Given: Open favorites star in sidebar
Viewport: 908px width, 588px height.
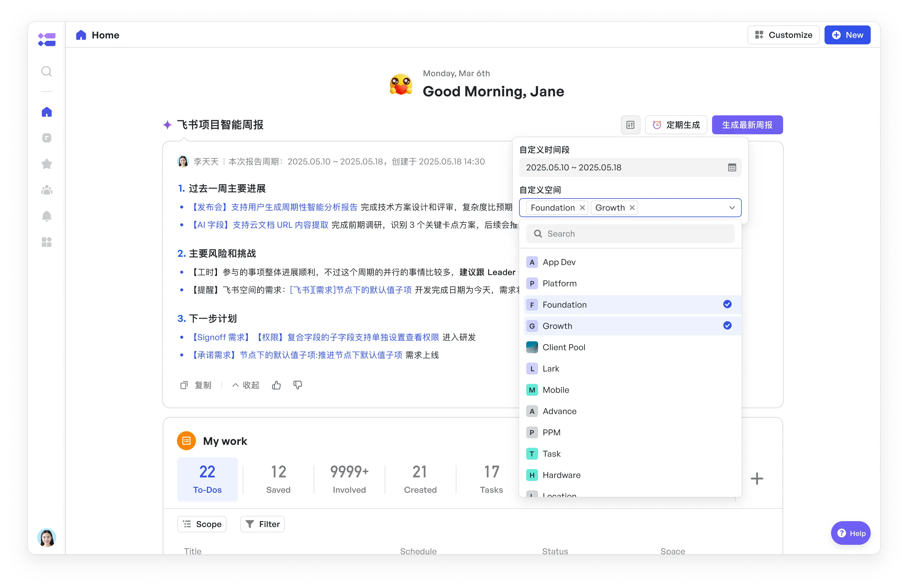Looking at the screenshot, I should [46, 164].
